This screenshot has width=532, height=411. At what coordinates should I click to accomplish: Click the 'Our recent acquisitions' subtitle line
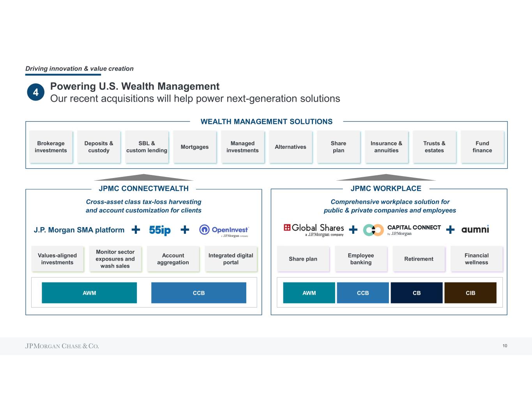[195, 99]
